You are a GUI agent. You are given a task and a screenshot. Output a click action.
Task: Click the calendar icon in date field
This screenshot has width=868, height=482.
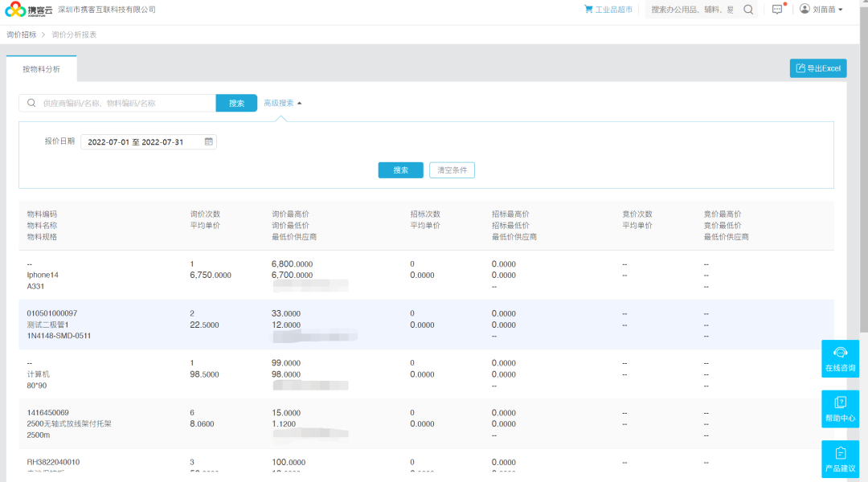click(x=209, y=142)
